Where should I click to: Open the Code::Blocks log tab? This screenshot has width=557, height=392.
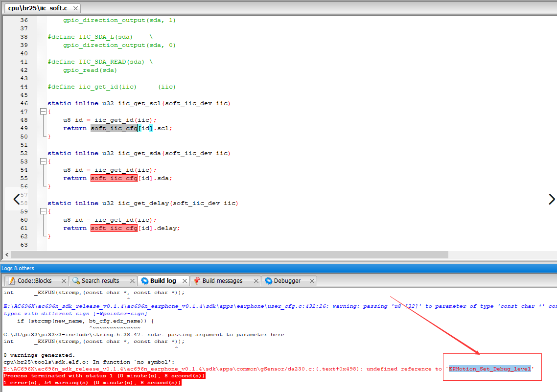[34, 281]
